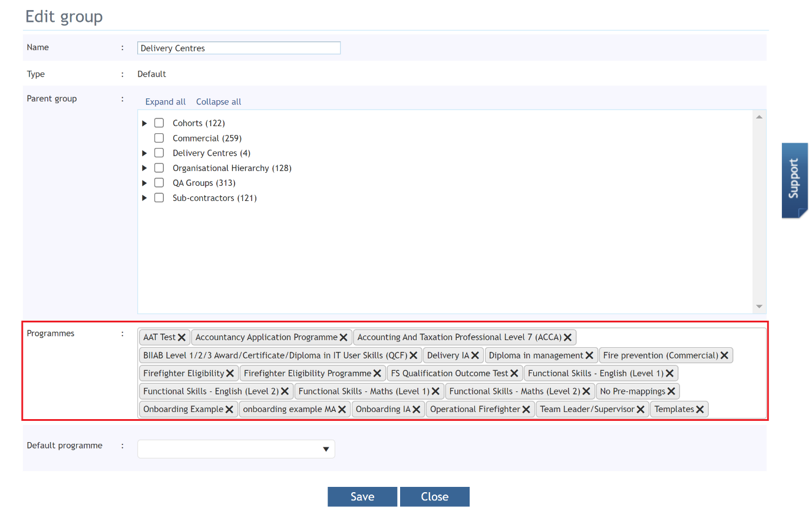Expand the Delivery Centres tree node
Viewport: 812px width, 514px height.
click(144, 153)
